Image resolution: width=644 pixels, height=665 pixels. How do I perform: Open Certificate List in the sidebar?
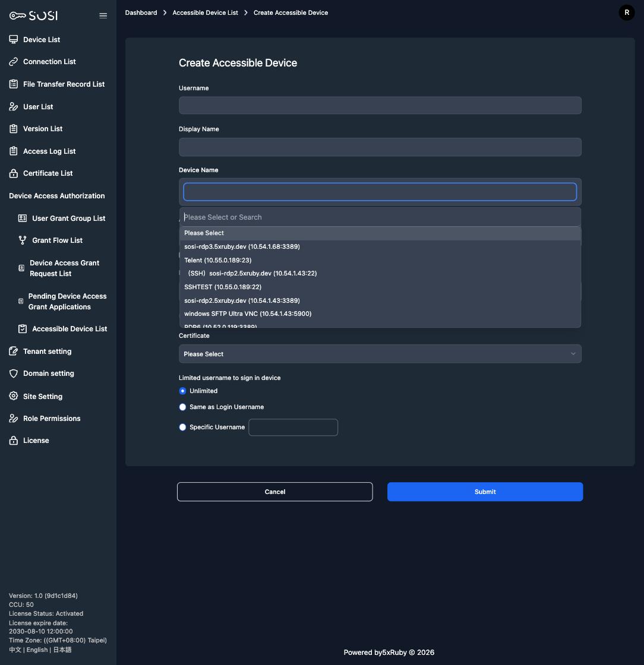48,173
